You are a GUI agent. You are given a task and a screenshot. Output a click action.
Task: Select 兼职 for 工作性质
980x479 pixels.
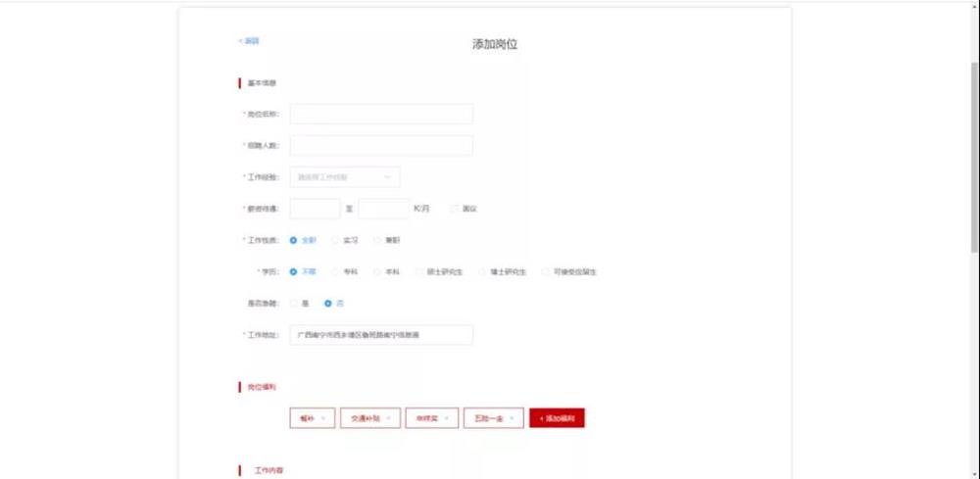[x=377, y=240]
